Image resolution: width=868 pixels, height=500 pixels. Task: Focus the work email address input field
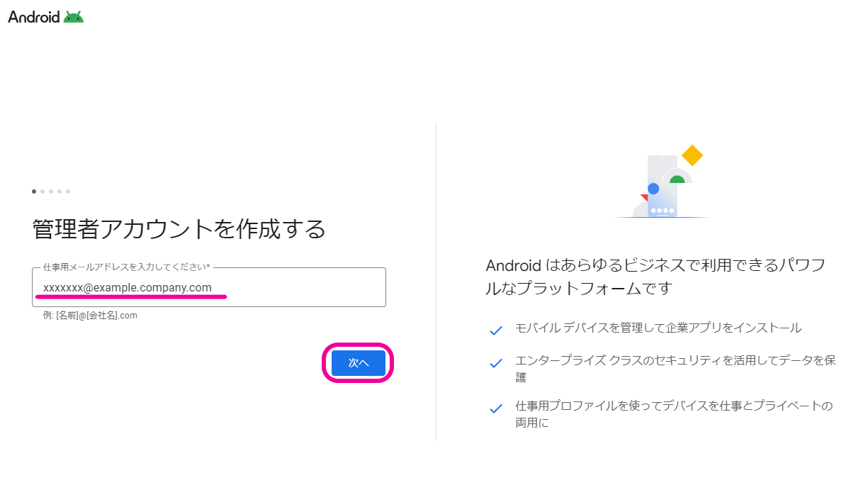click(x=209, y=287)
